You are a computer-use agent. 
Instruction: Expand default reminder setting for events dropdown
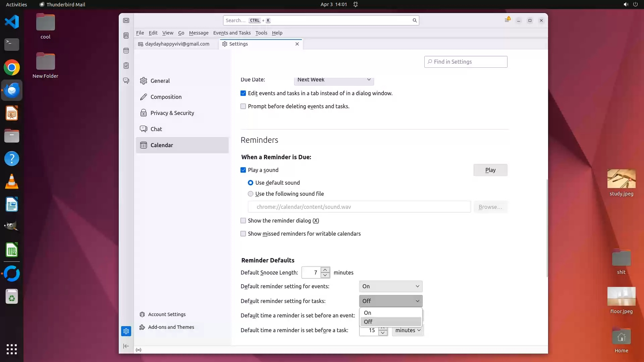(390, 286)
